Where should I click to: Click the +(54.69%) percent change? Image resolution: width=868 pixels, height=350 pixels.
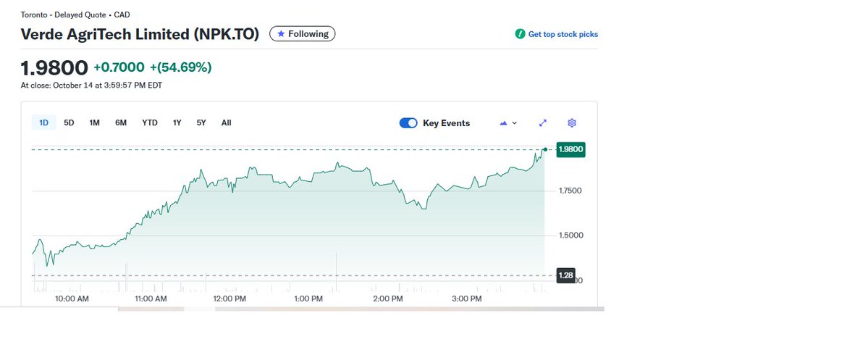click(x=181, y=67)
